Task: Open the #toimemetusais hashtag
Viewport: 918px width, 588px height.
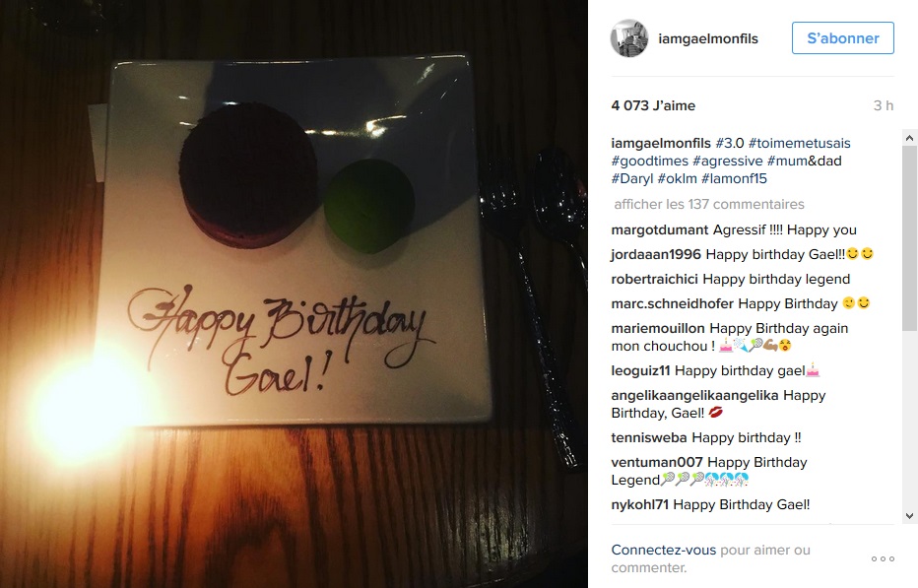Action: coord(799,143)
